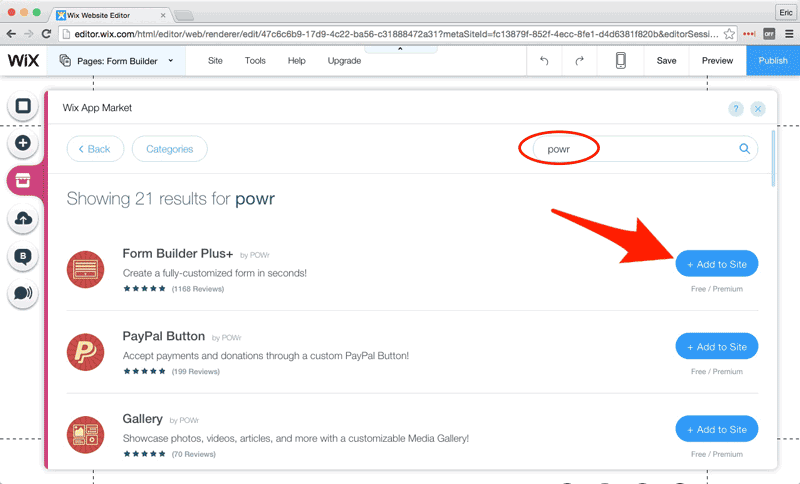Click the Wix logo
The width and height of the screenshot is (800, 484).
point(23,61)
